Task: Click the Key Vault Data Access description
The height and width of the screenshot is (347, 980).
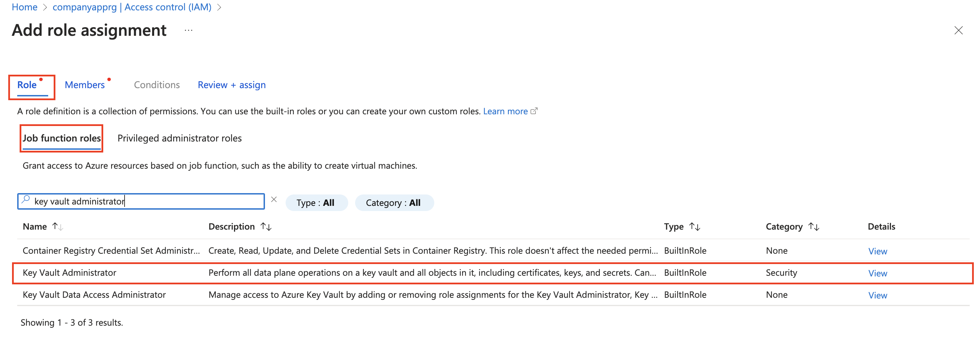Action: pos(433,295)
